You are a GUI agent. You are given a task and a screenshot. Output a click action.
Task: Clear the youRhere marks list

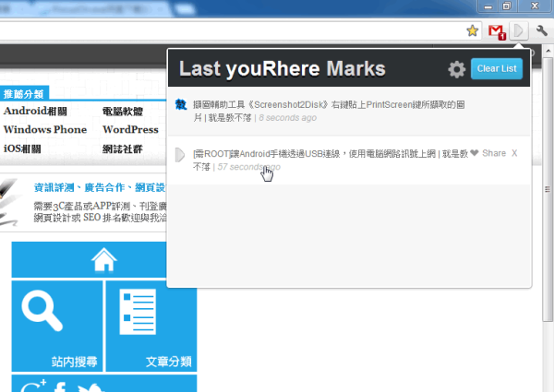click(x=497, y=68)
